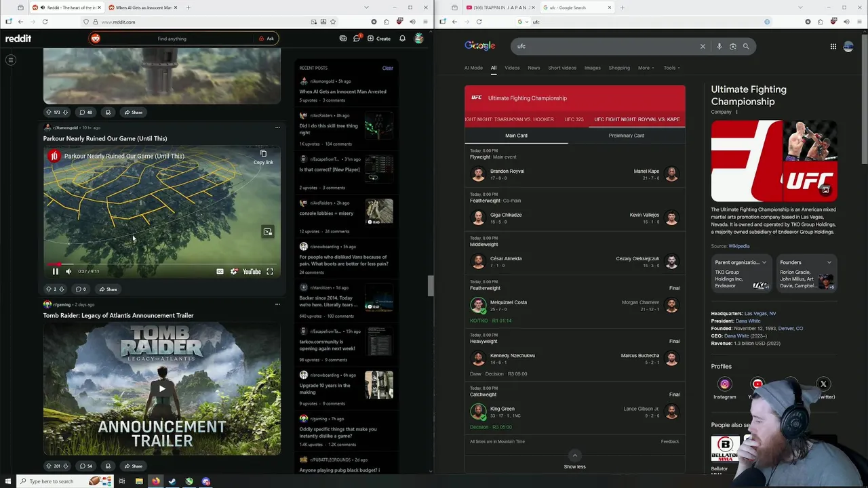
Task: Toggle closed captions on the video
Action: pyautogui.click(x=220, y=271)
